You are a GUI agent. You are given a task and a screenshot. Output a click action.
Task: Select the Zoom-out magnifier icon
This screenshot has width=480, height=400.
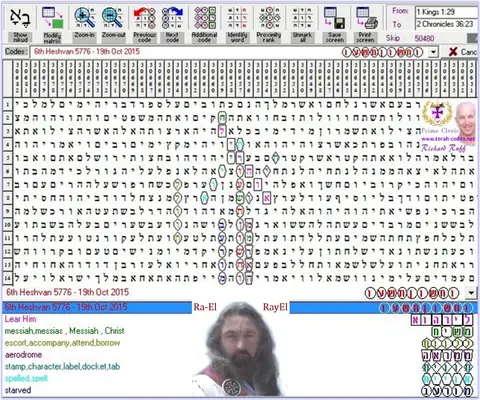coord(112,18)
